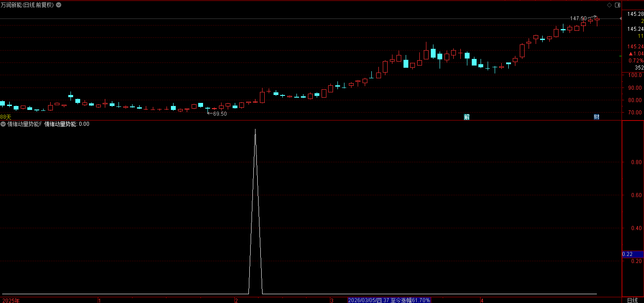Click month marker 3 on the time axis
Viewport: 644px width, 303px height.
pos(332,300)
